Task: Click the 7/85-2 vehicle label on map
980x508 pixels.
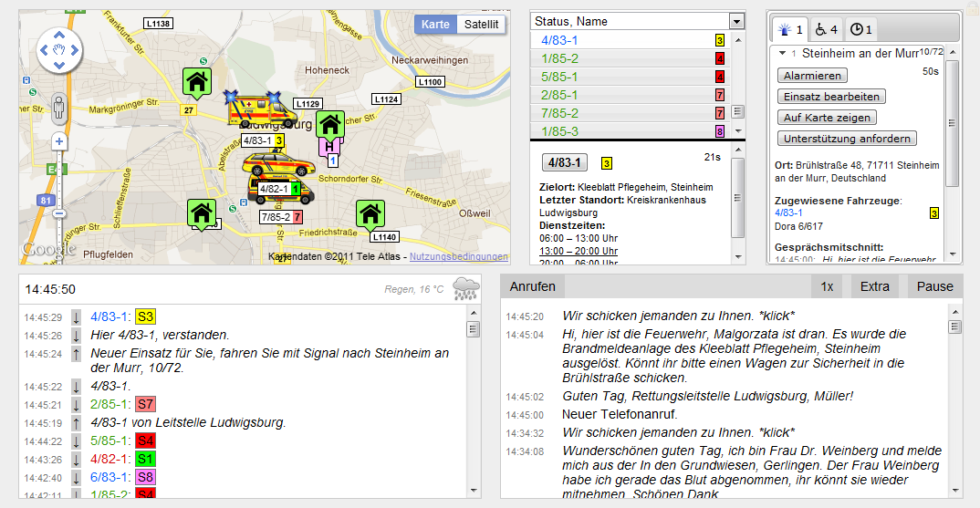Action: [281, 217]
